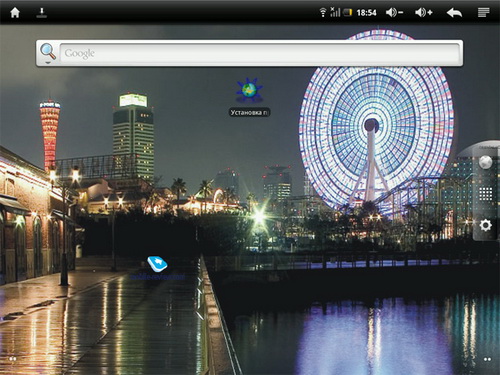Open browser globe icon in side dock
500x375 pixels.
click(485, 162)
